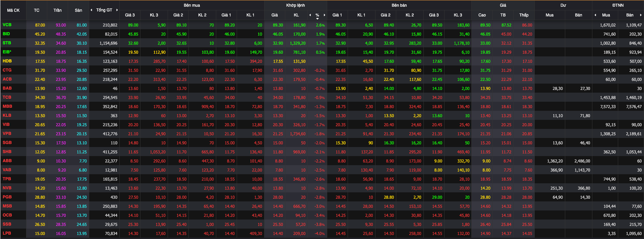Open the PGB stock symbol
Screen dimensions: 644x239
(7, 197)
